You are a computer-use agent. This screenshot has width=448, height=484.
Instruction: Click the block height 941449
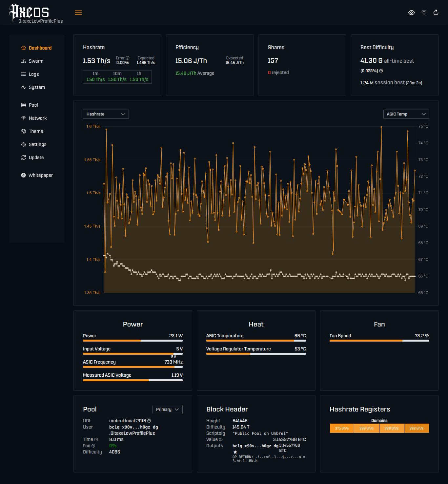click(240, 421)
